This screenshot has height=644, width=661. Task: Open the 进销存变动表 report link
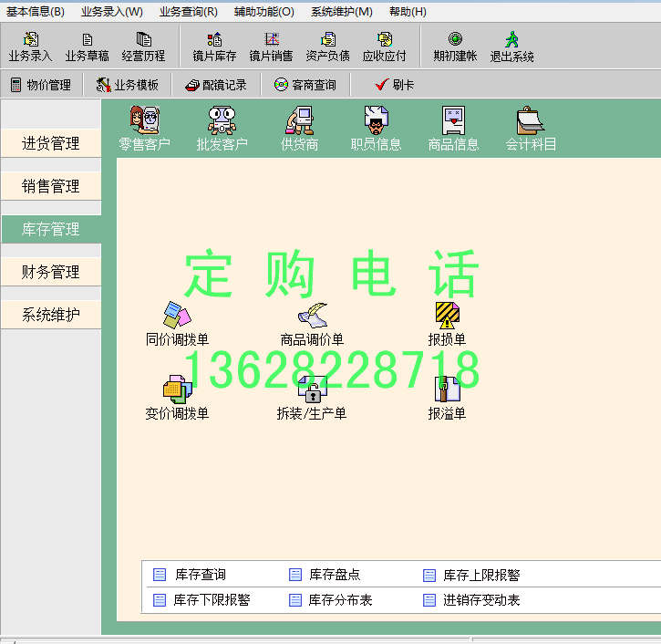(x=471, y=599)
